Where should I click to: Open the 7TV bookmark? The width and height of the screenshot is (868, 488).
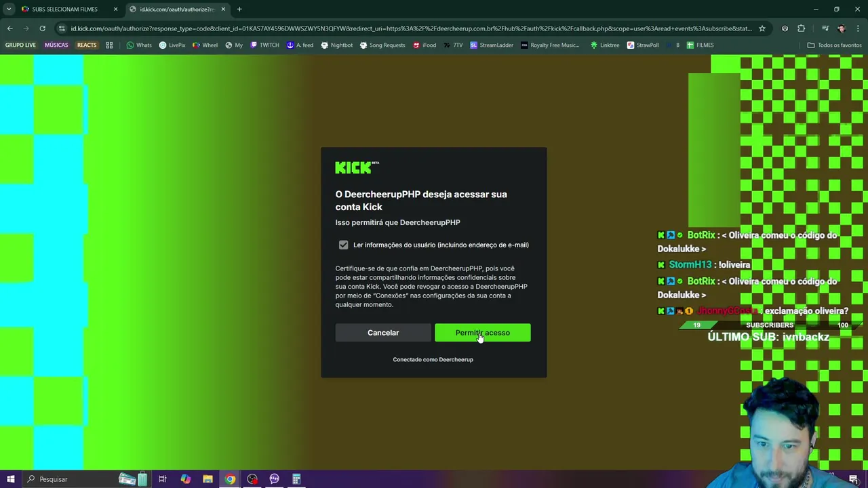point(453,45)
